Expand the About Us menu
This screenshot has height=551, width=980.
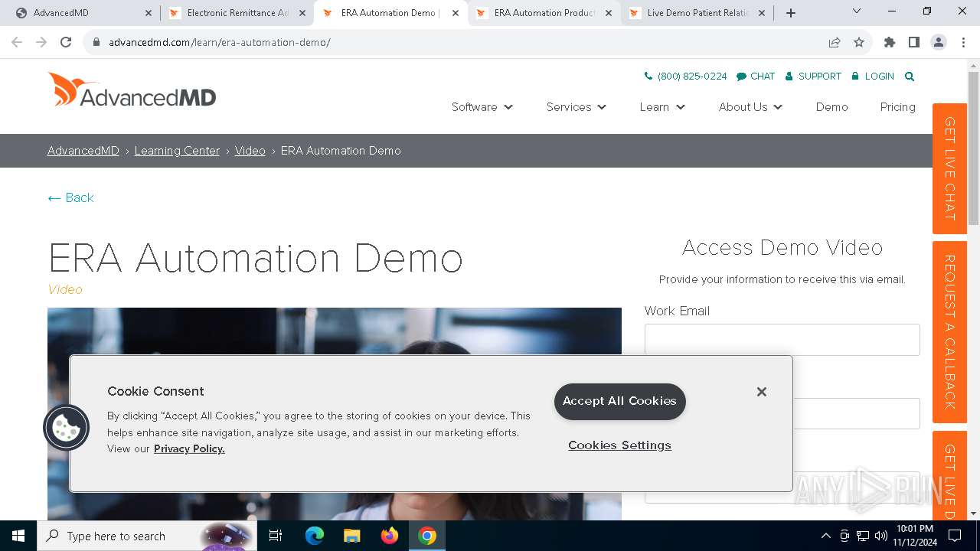[x=750, y=107]
